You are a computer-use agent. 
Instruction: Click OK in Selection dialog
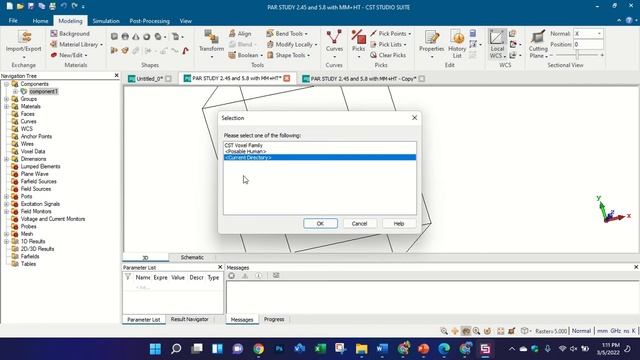pyautogui.click(x=320, y=224)
